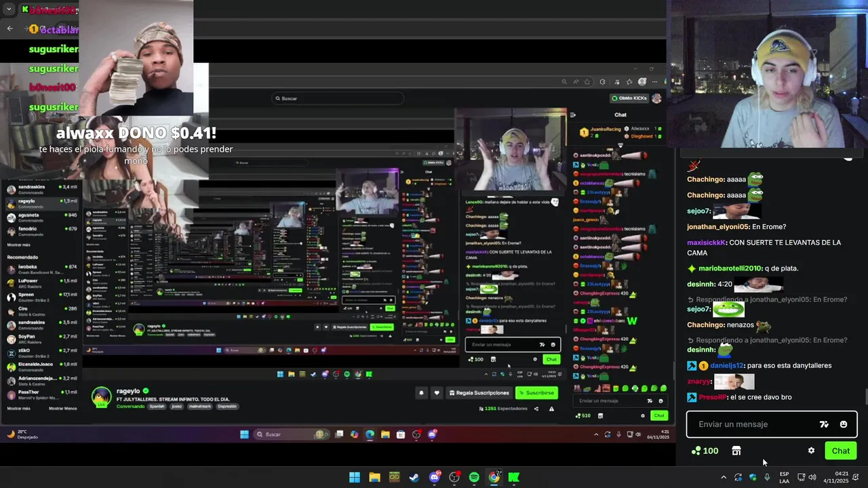Screen dimensions: 868x488
Task: Click 'Mostrar más' under fanodric
Action: point(18,245)
